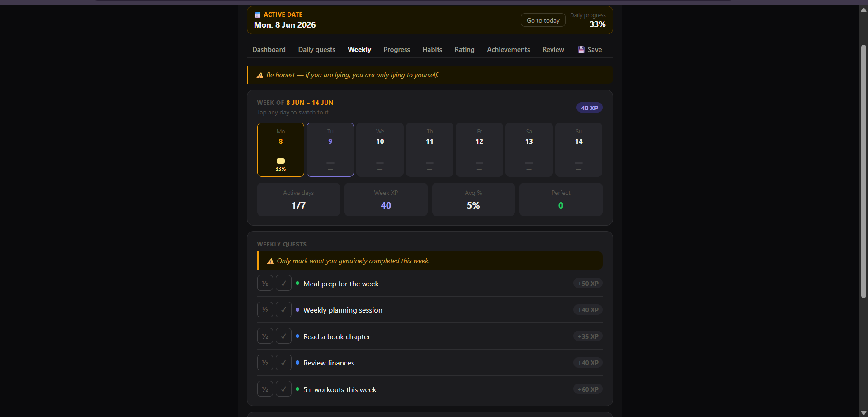Mark Read a book chapter half done
868x417 pixels.
pyautogui.click(x=265, y=336)
